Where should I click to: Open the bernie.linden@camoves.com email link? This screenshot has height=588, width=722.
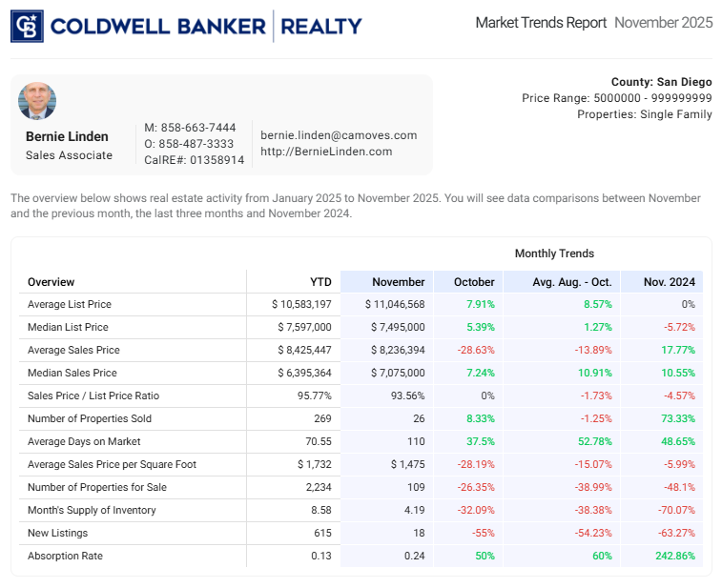pos(339,135)
